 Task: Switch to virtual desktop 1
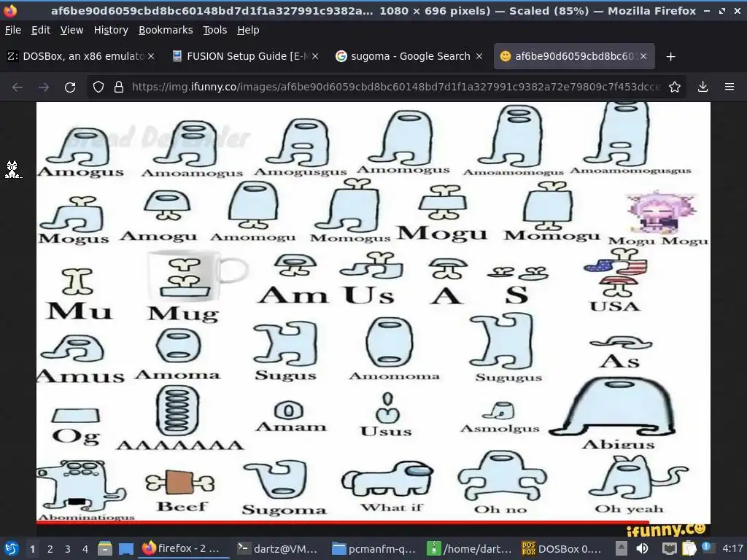click(x=32, y=549)
